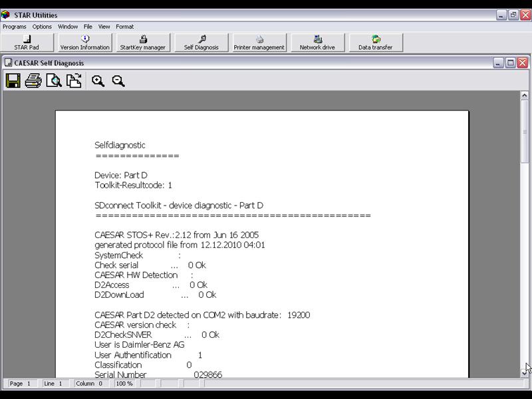Click the CAESAR Self Diagnosis window icon
The image size is (532, 399).
coord(8,63)
